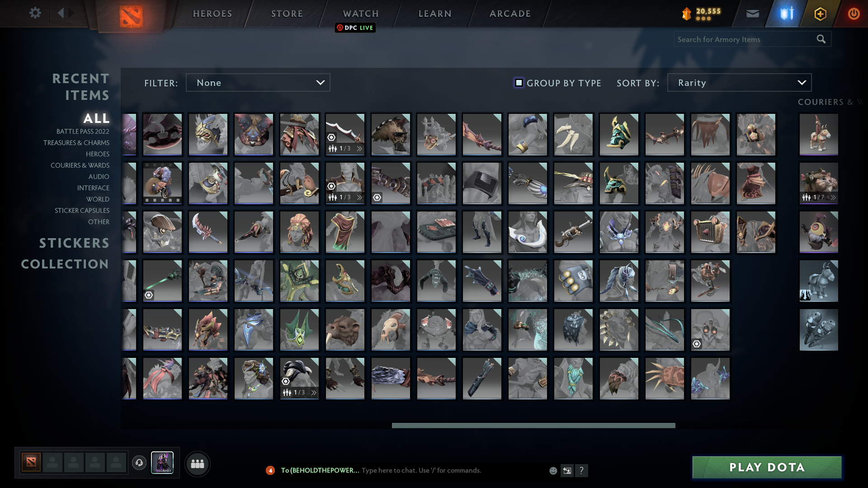The height and width of the screenshot is (488, 868).
Task: Open the Sort By Rarity dropdown
Action: pos(739,83)
